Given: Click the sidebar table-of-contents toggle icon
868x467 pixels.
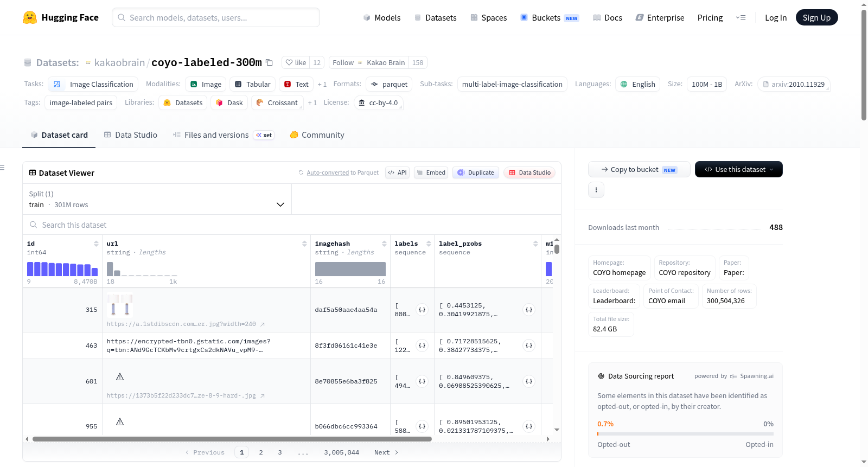Looking at the screenshot, I should click(2, 168).
